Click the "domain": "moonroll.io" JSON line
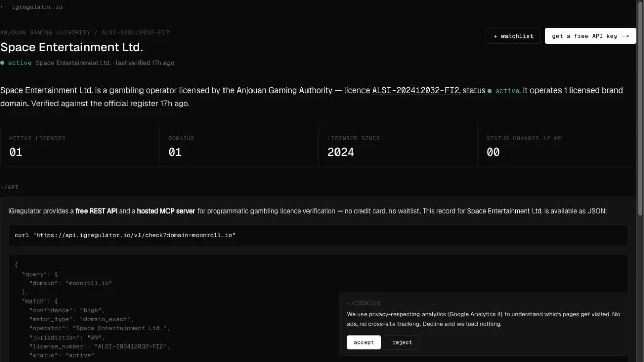 (70, 283)
